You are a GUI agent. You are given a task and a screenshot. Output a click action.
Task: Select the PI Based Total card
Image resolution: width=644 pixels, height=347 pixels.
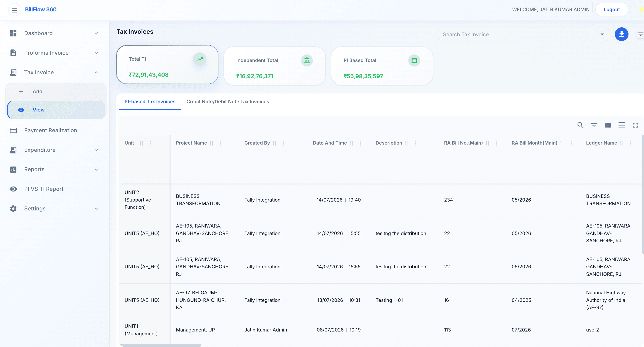pos(382,66)
